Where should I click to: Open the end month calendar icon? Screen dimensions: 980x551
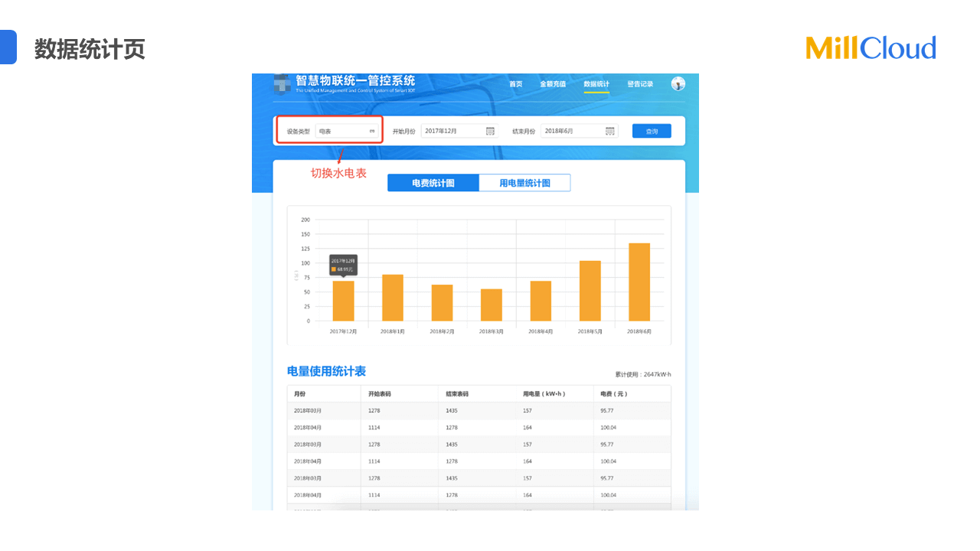[x=609, y=131]
